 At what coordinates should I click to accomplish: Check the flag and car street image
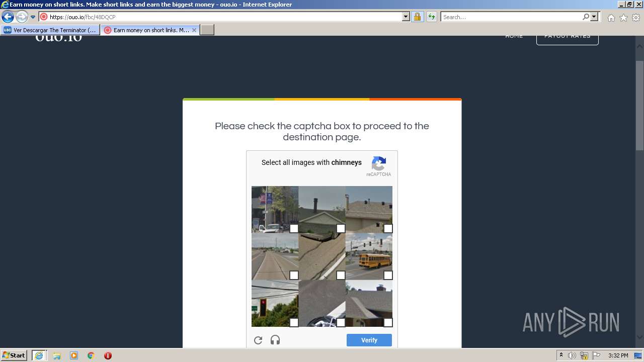[275, 210]
